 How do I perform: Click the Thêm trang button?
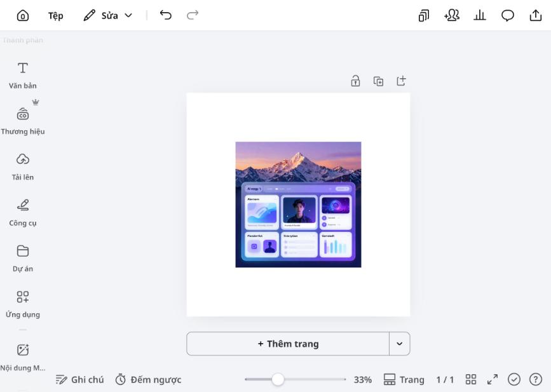click(288, 344)
